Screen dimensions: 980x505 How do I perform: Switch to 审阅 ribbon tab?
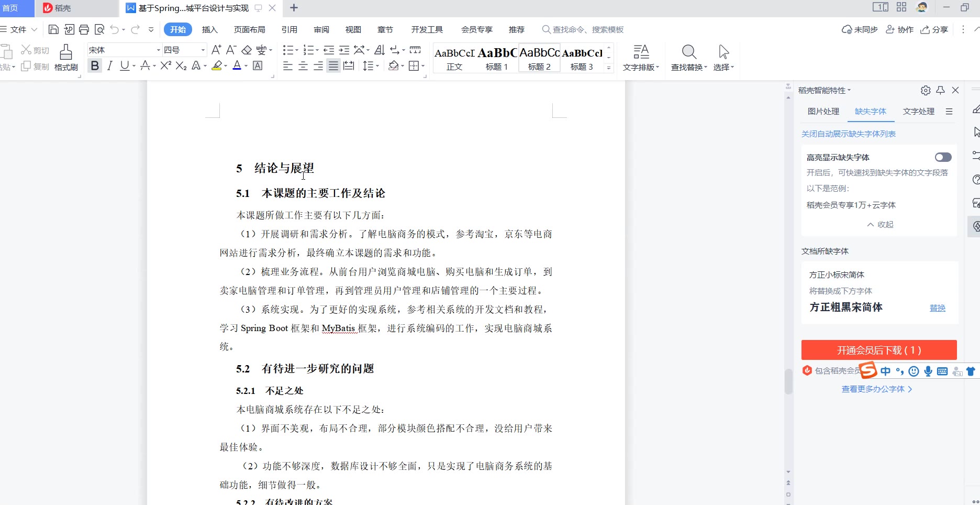321,29
